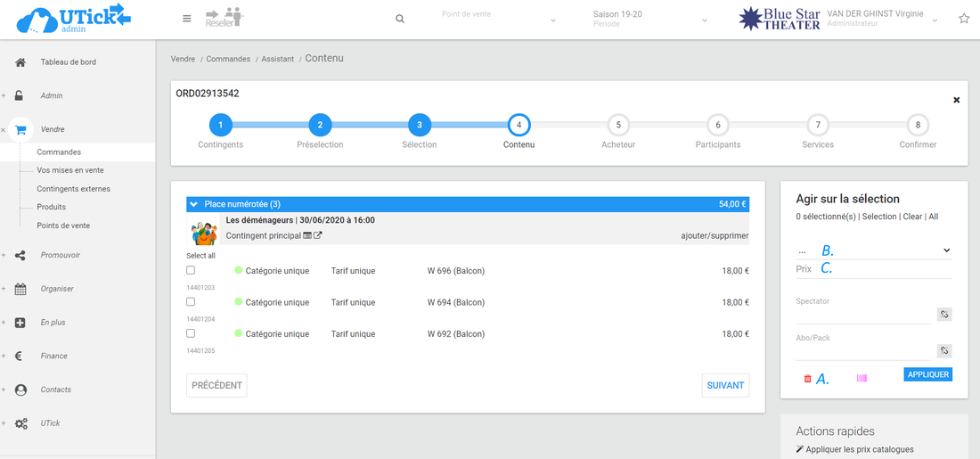
Task: Click the red trash delete icon
Action: tap(807, 379)
